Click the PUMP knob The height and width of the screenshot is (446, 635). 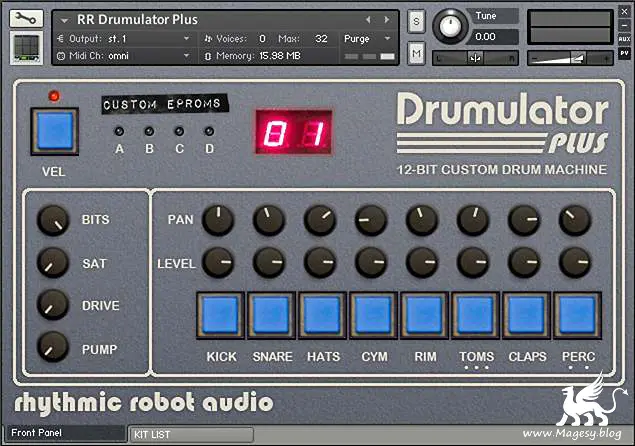pos(53,347)
